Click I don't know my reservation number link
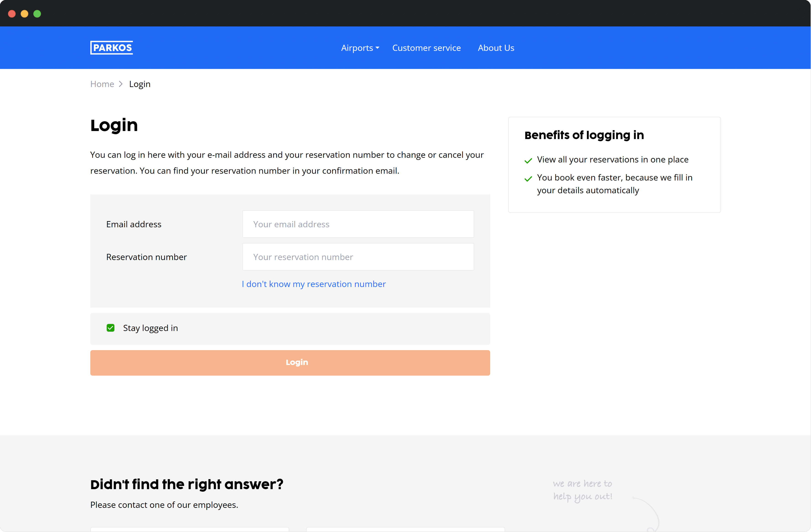The image size is (811, 532). point(314,284)
